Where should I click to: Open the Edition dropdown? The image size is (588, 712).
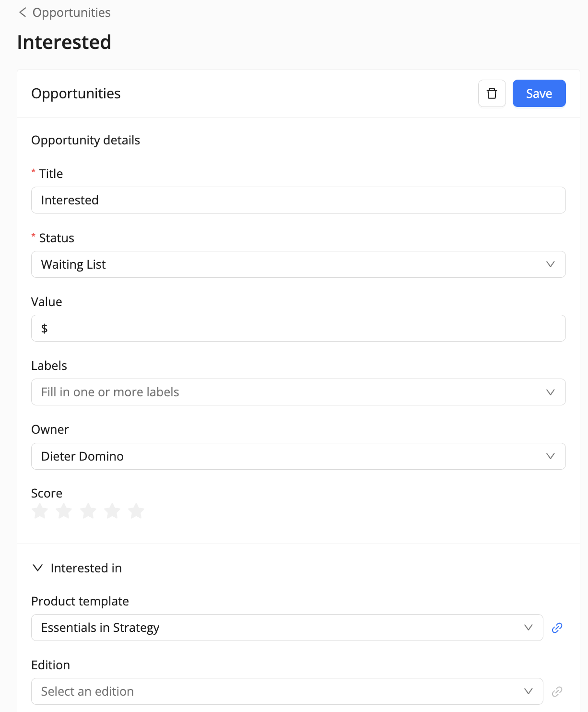point(287,691)
